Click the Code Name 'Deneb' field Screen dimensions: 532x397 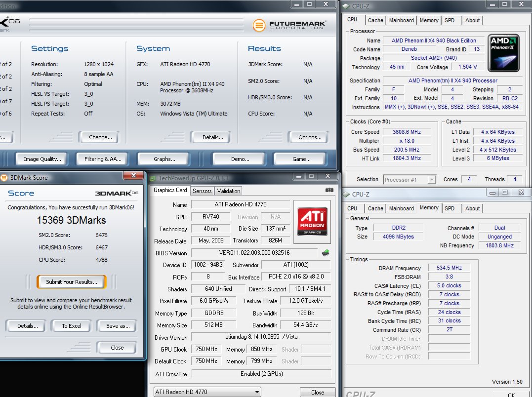[x=409, y=49]
